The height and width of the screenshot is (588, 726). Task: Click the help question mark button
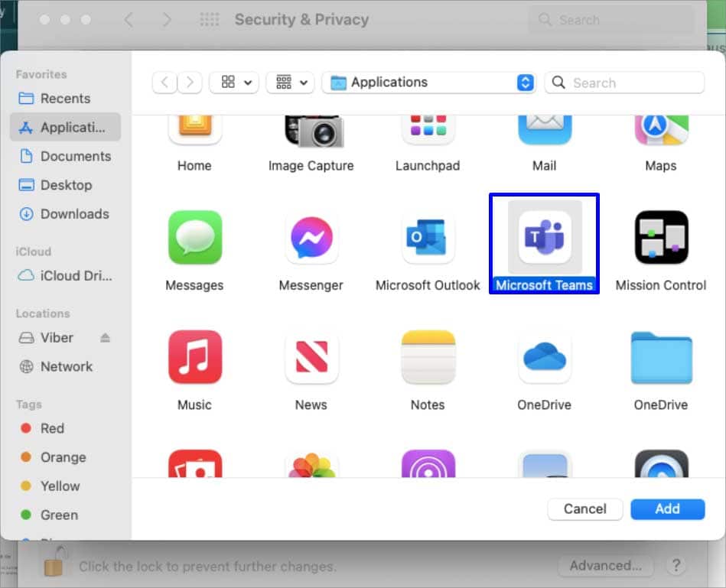(x=676, y=565)
